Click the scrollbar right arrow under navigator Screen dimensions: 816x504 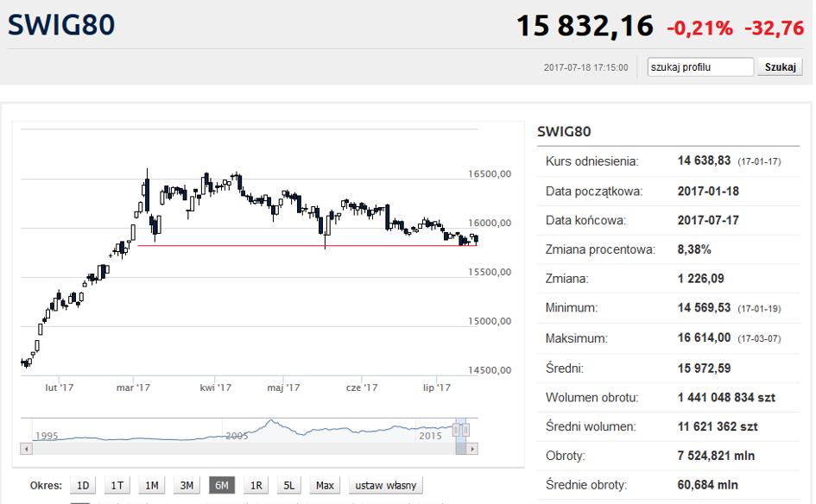point(472,449)
